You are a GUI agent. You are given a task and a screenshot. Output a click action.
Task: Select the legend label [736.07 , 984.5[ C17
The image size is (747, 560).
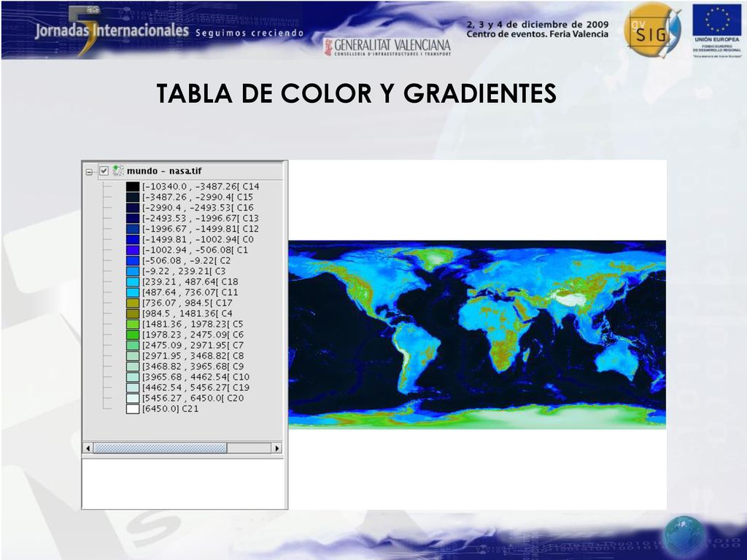[x=187, y=303]
